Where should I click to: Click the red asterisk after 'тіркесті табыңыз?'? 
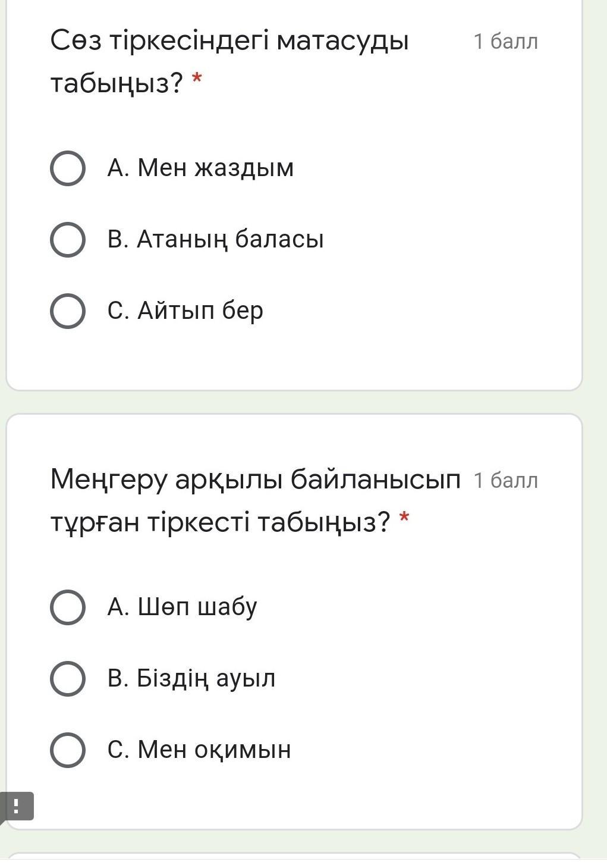[x=404, y=518]
